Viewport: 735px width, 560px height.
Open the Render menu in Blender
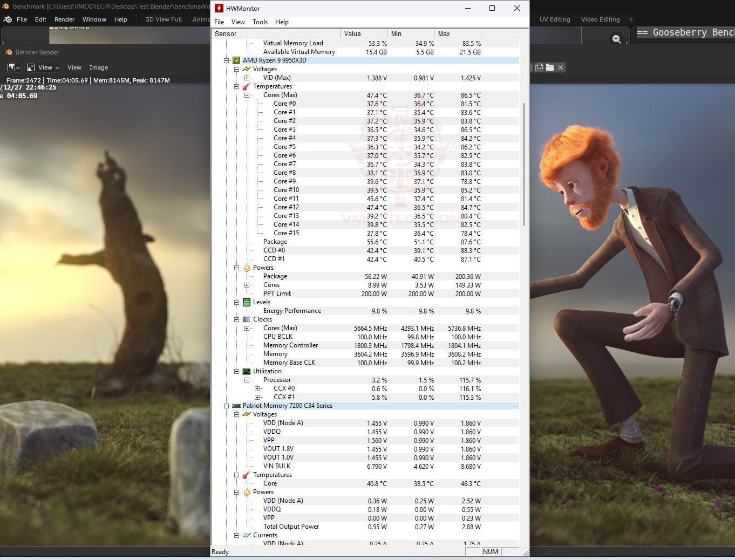[64, 19]
